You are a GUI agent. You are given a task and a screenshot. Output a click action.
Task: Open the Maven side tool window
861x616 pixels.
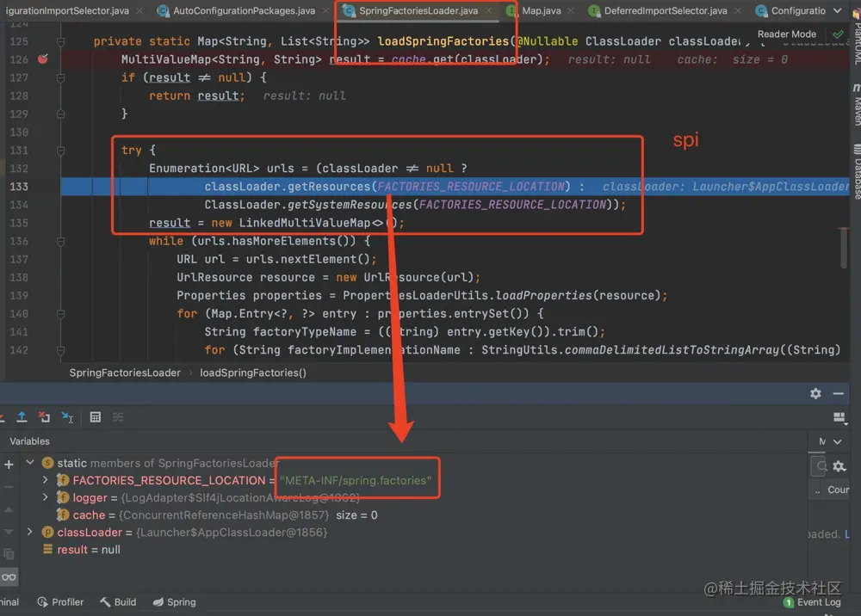pyautogui.click(x=856, y=105)
